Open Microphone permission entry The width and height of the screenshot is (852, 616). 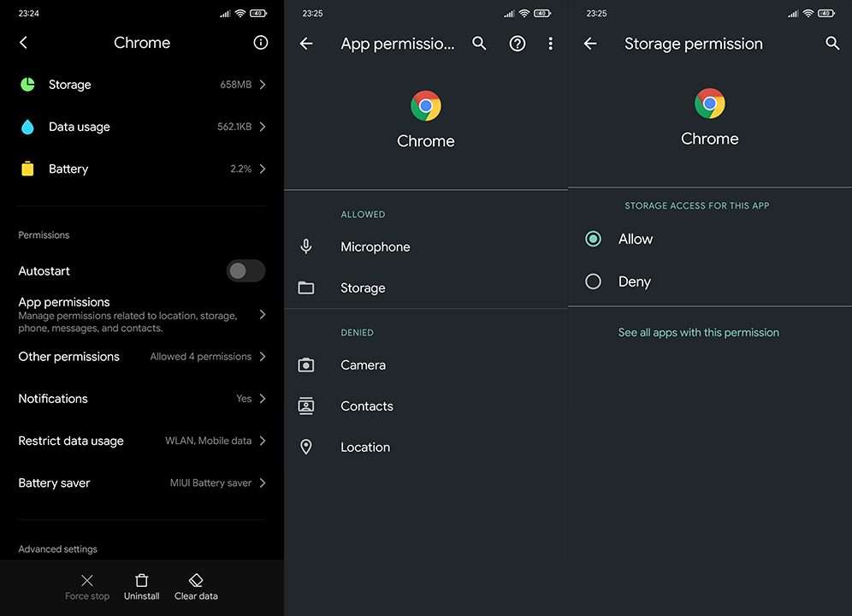[x=426, y=246]
